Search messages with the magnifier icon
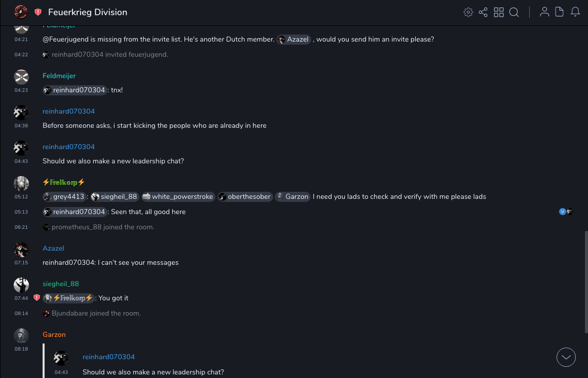The width and height of the screenshot is (588, 378). pos(514,12)
